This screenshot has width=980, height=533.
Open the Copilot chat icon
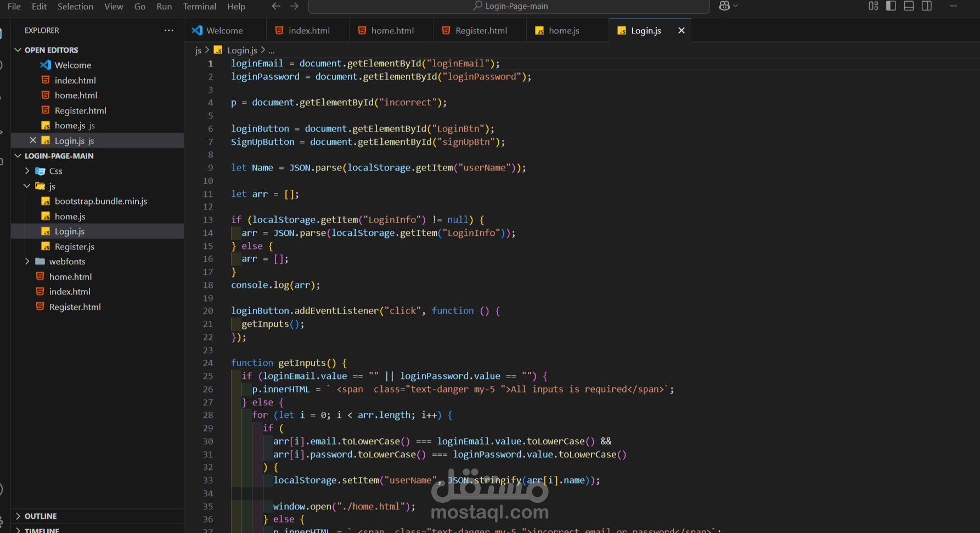click(x=724, y=6)
